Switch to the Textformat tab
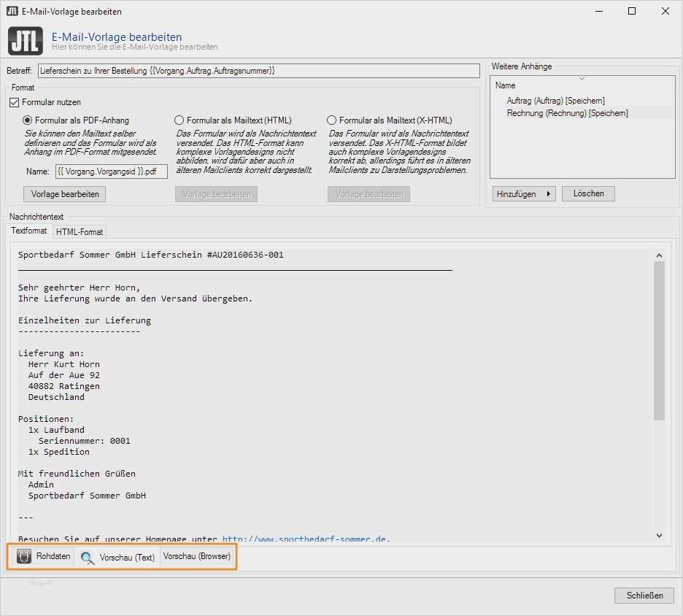This screenshot has height=616, width=683. click(28, 231)
